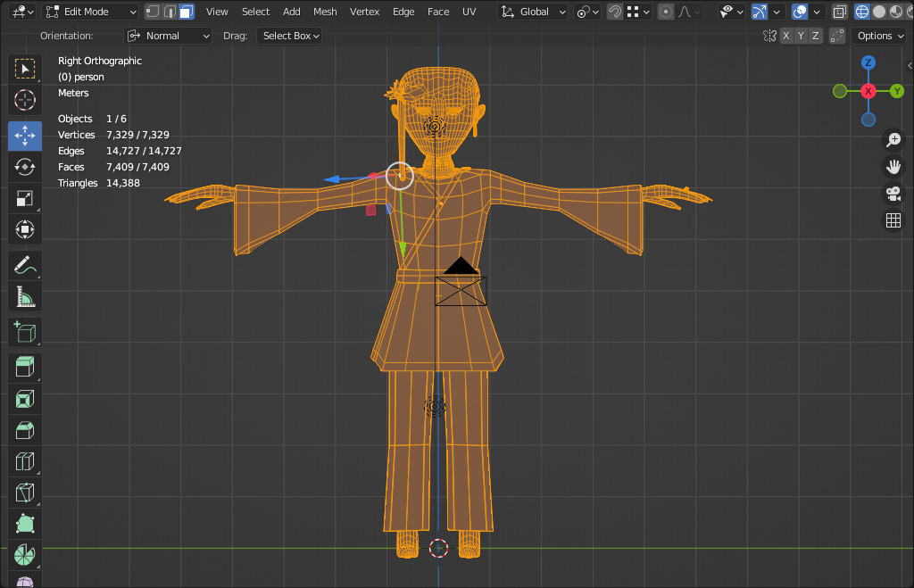914x588 pixels.
Task: Choose the Loop Cut tool
Action: (24, 461)
